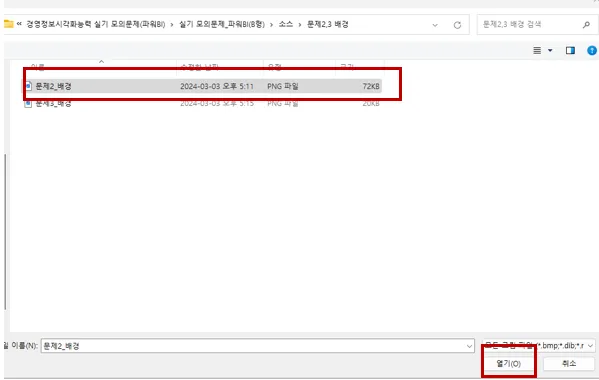
Task: Click the folder icon in the address bar
Action: click(x=8, y=24)
